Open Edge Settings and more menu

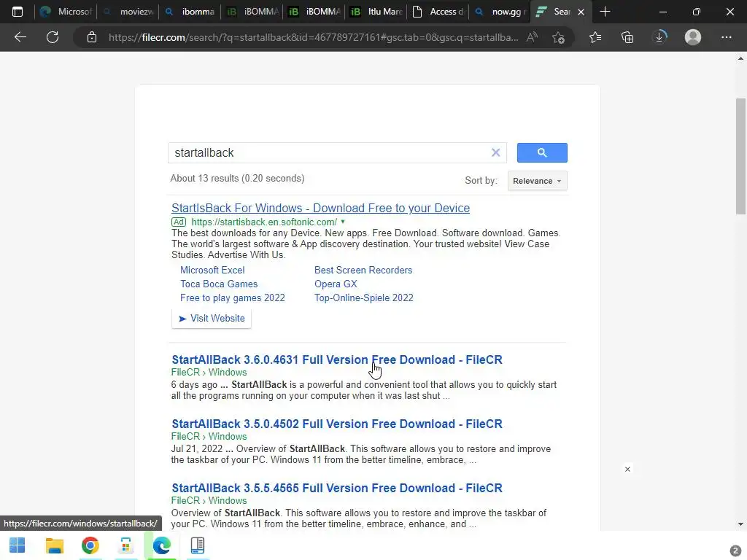[726, 37]
